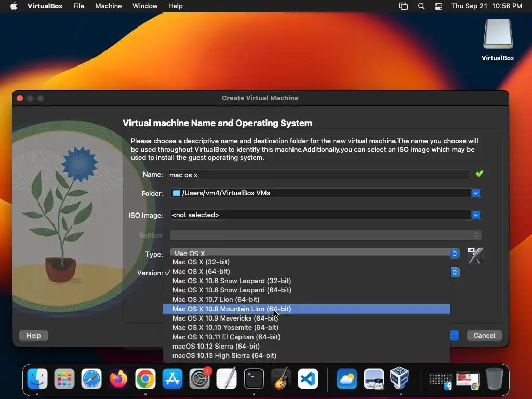This screenshot has height=399, width=532.
Task: Open TextEdit from the dock
Action: click(x=227, y=379)
